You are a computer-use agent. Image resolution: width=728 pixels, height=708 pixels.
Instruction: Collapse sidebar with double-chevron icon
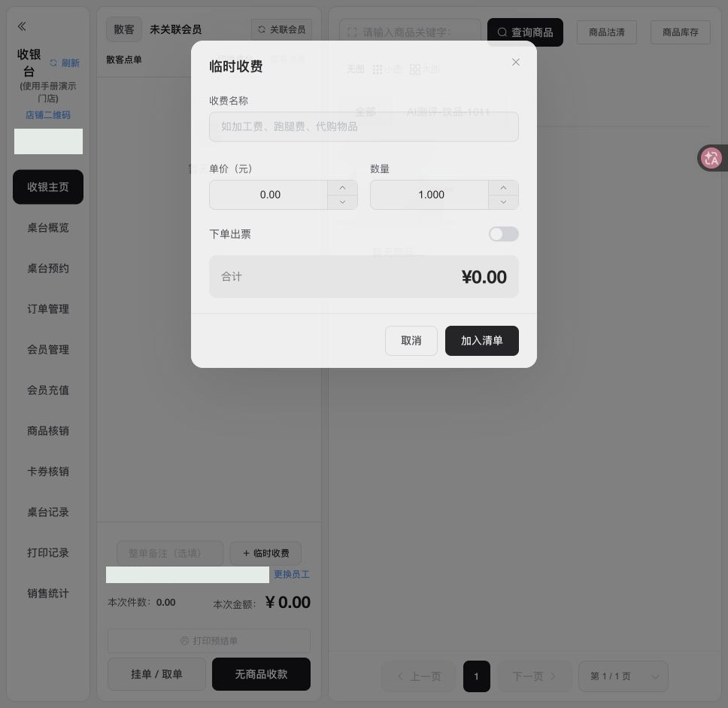coord(22,26)
